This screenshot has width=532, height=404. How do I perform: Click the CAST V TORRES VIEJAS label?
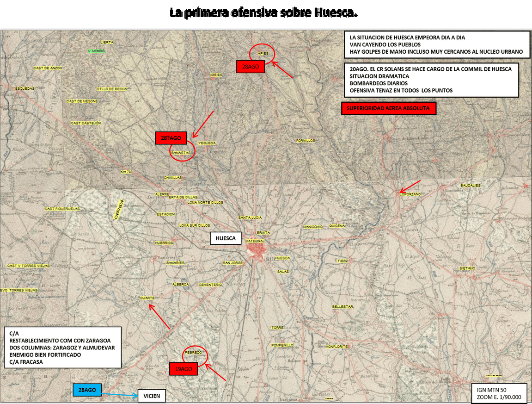pyautogui.click(x=29, y=266)
